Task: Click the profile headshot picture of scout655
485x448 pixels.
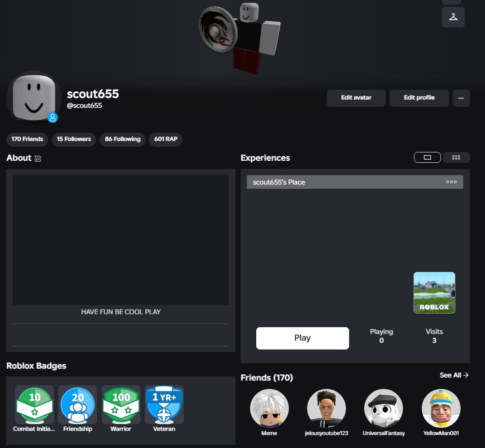Action: coord(34,98)
